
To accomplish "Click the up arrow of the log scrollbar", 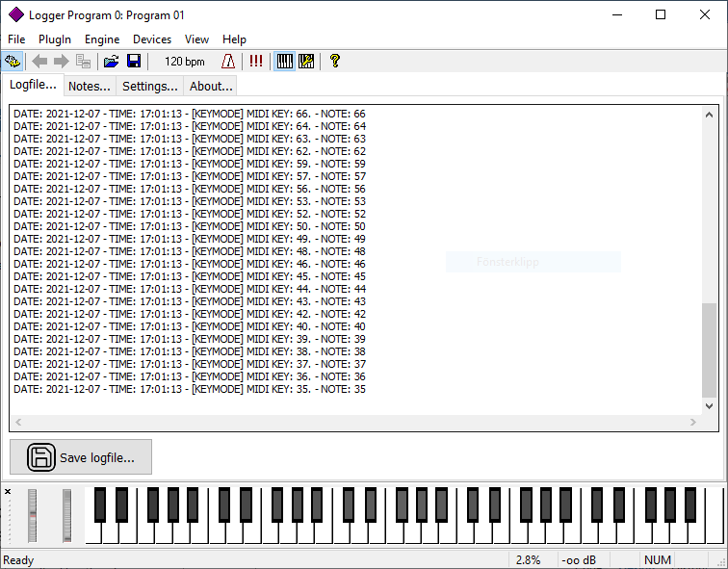I will [x=709, y=115].
